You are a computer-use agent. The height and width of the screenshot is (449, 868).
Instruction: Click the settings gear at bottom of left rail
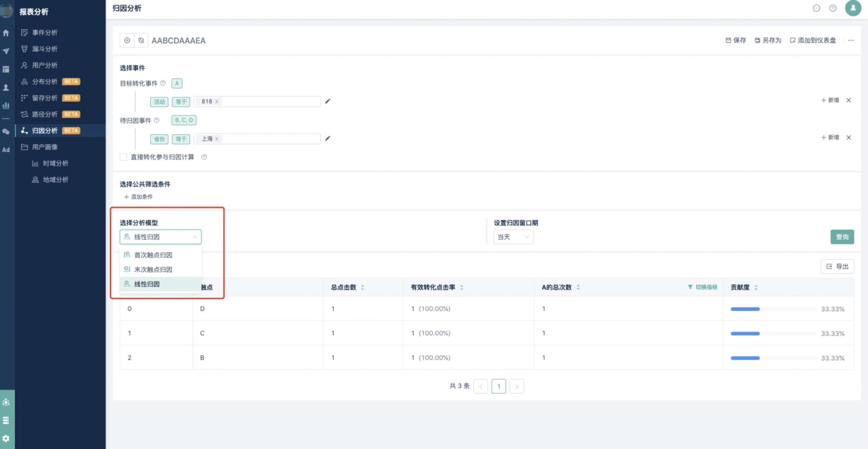6,439
